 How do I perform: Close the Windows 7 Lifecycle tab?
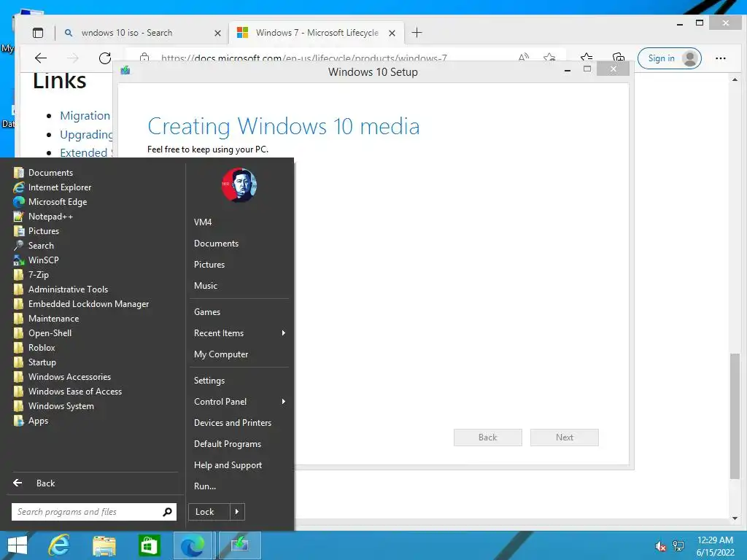pos(392,34)
